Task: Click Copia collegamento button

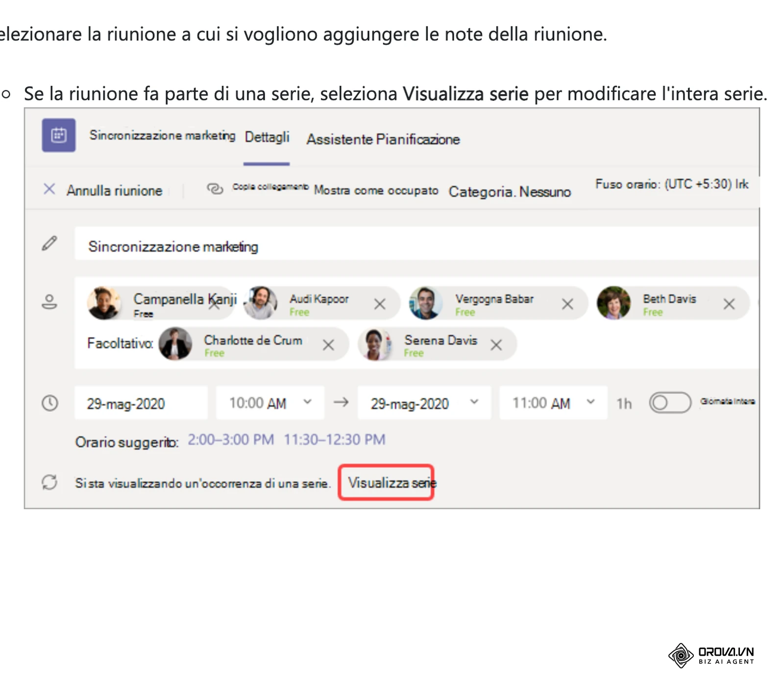Action: pos(270,187)
